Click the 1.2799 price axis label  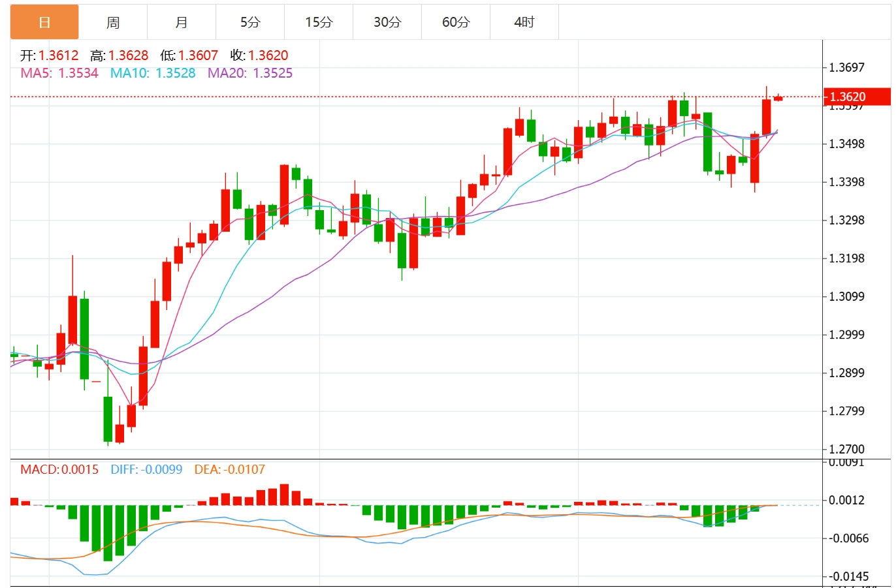846,410
